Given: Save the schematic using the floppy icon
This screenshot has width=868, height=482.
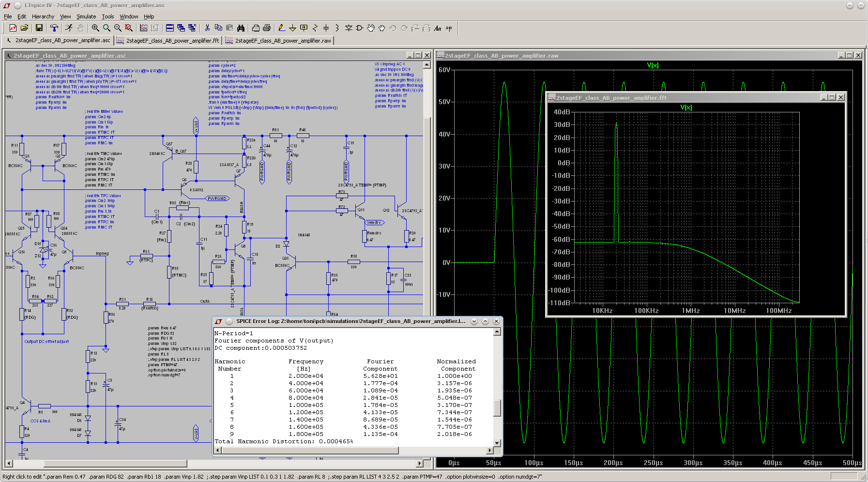Looking at the screenshot, I should point(39,28).
